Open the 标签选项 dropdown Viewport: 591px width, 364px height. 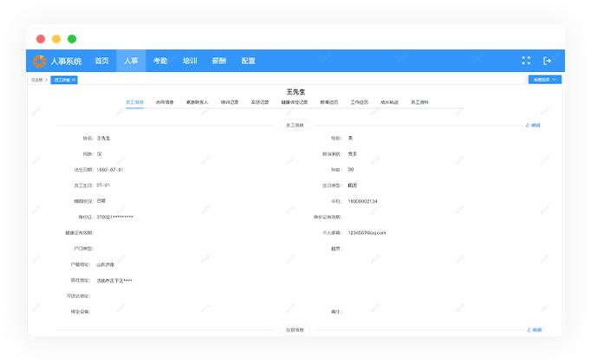point(544,80)
